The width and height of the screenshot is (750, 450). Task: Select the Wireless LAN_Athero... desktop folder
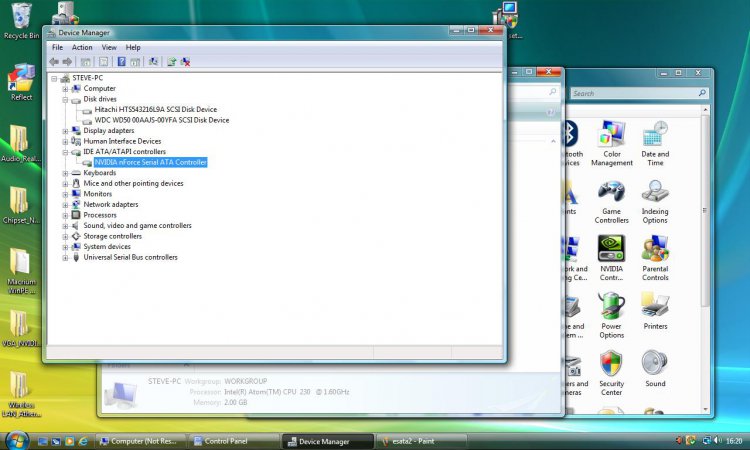coord(21,395)
